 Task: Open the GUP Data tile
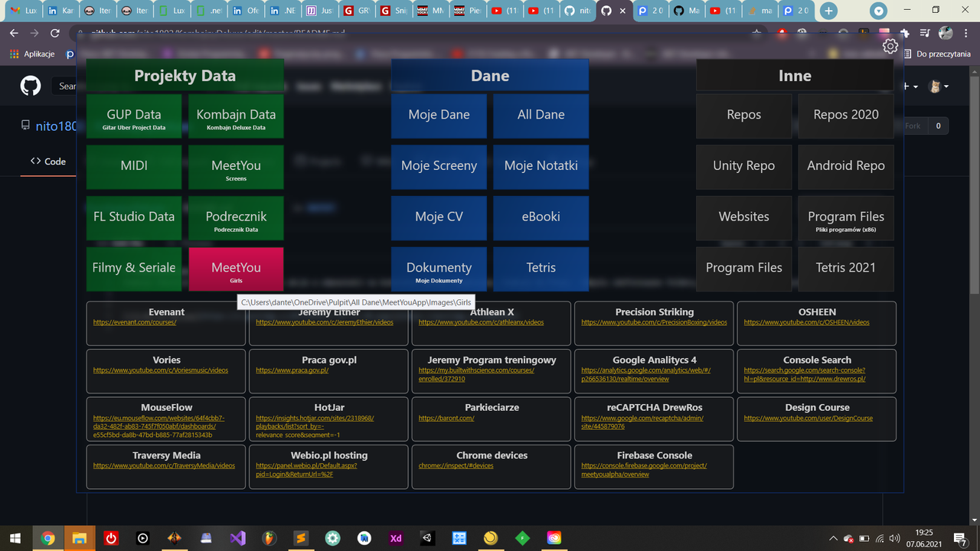click(x=134, y=116)
